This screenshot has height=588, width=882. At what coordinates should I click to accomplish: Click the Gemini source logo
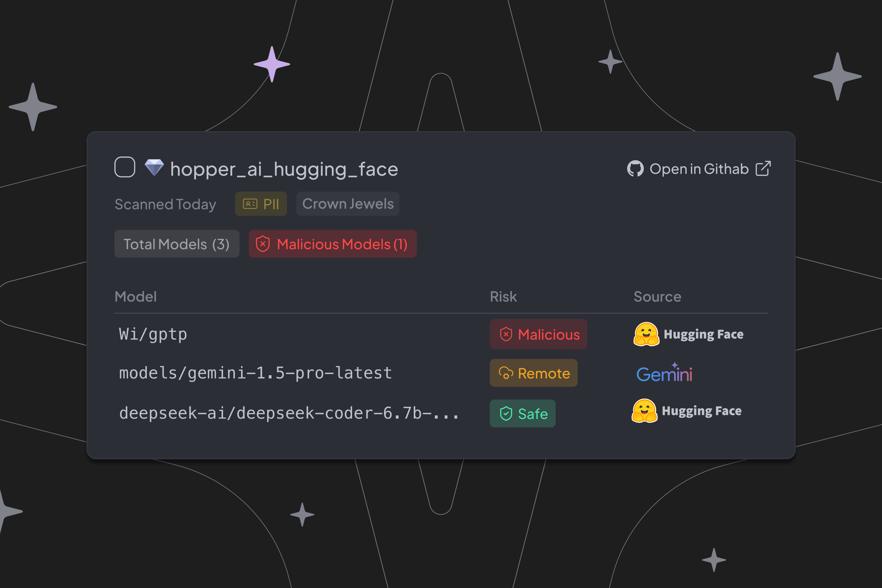coord(664,373)
